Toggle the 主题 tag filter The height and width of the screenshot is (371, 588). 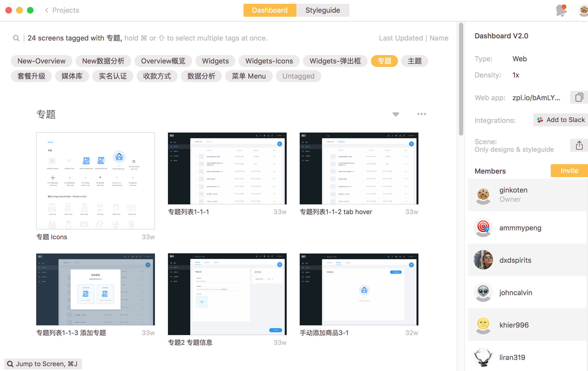414,61
